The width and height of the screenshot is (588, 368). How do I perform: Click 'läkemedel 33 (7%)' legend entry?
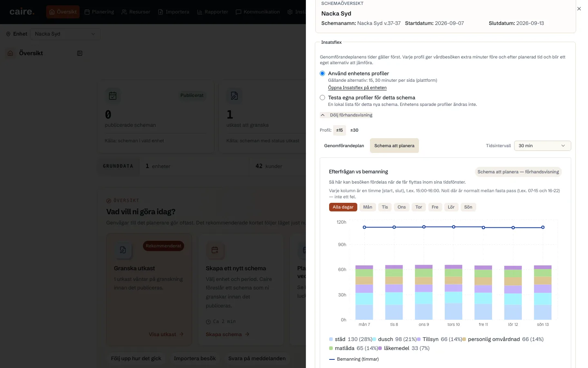[404, 348]
